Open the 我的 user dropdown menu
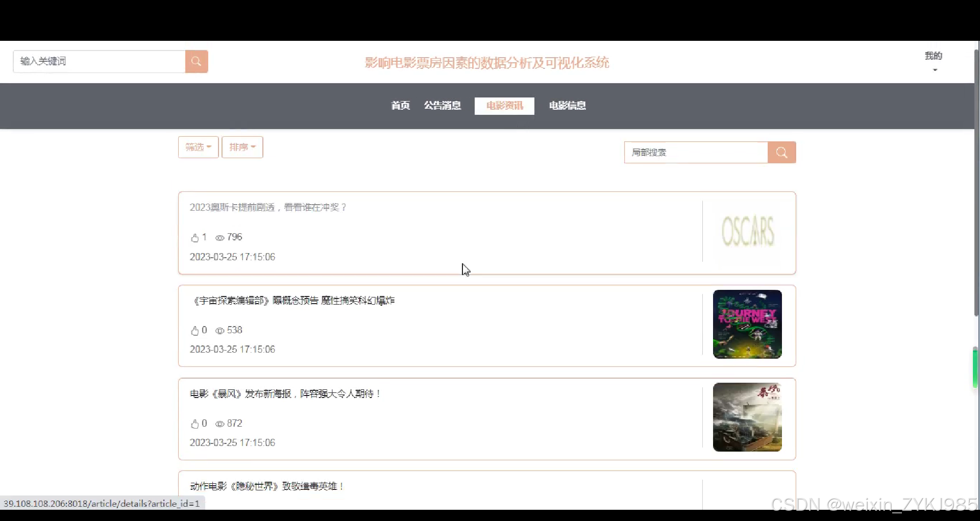Viewport: 980px width, 521px height. pyautogui.click(x=934, y=61)
